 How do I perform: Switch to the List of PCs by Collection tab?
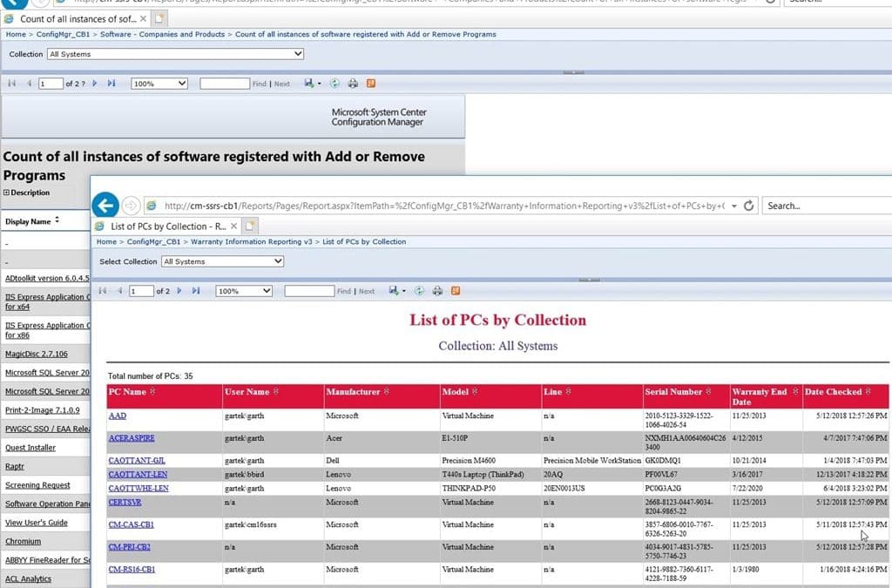coord(168,226)
